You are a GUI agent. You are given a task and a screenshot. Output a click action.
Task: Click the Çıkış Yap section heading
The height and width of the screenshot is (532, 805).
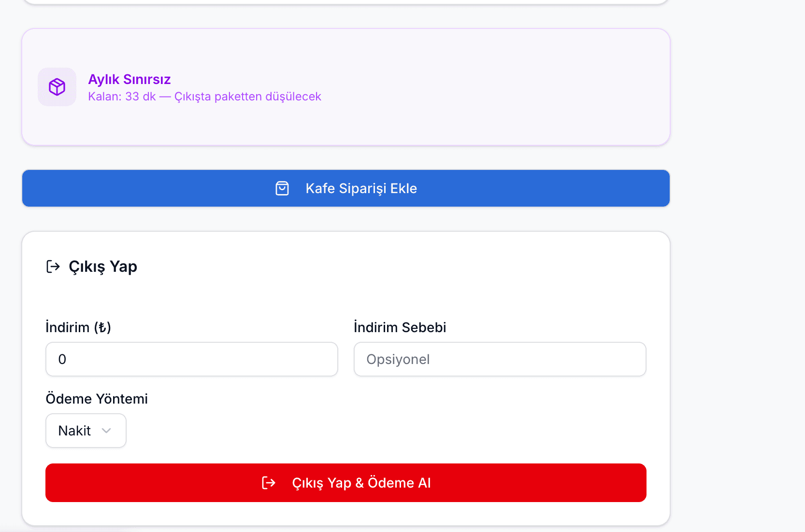pos(103,266)
